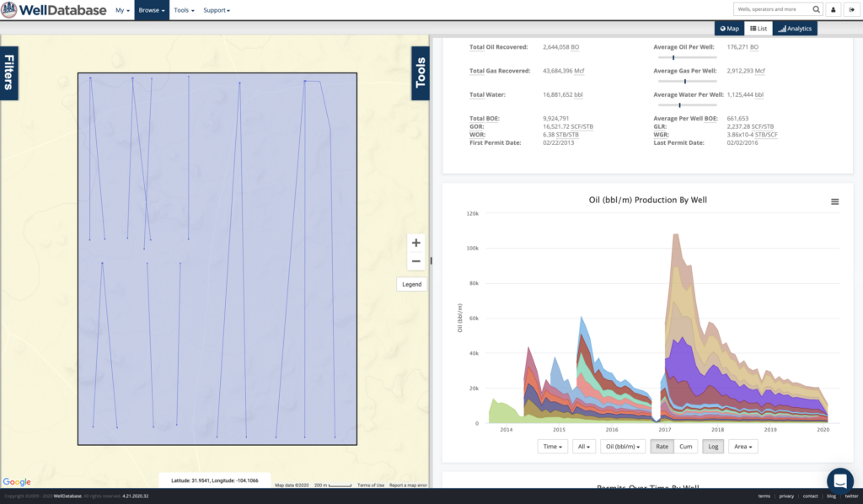Click the 2017 label on chart axis
Image resolution: width=863 pixels, height=504 pixels.
coord(665,430)
